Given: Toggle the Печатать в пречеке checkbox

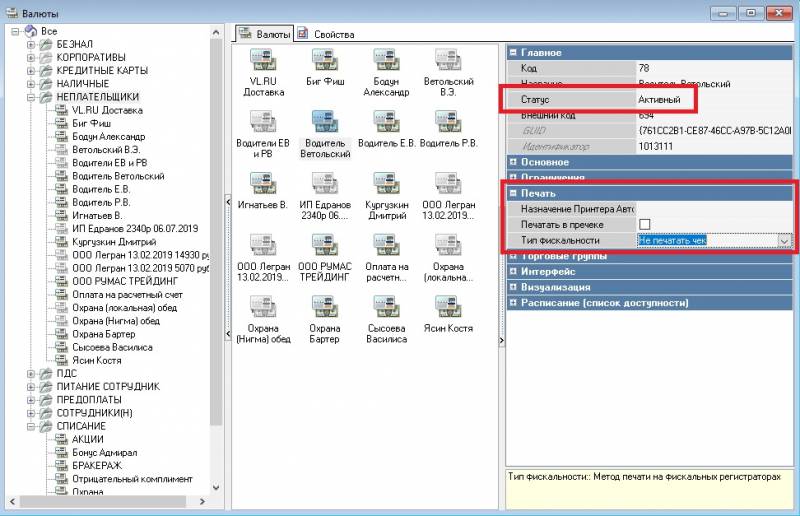Looking at the screenshot, I should [645, 225].
